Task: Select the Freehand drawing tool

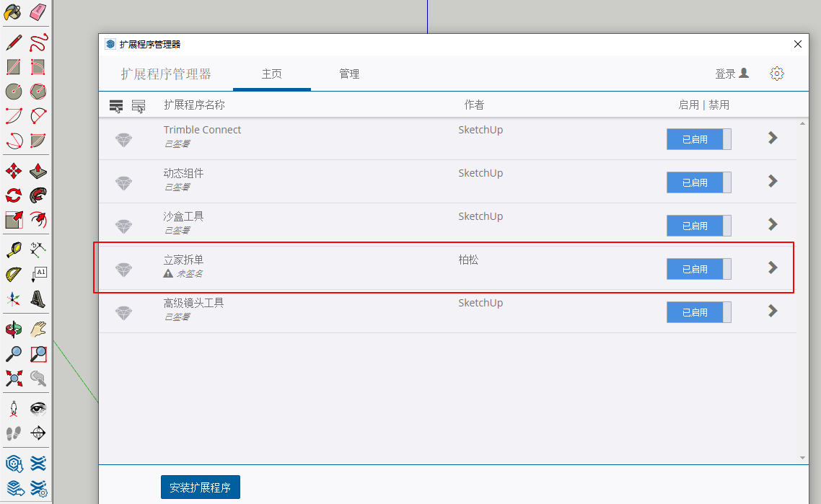Action: click(x=38, y=43)
